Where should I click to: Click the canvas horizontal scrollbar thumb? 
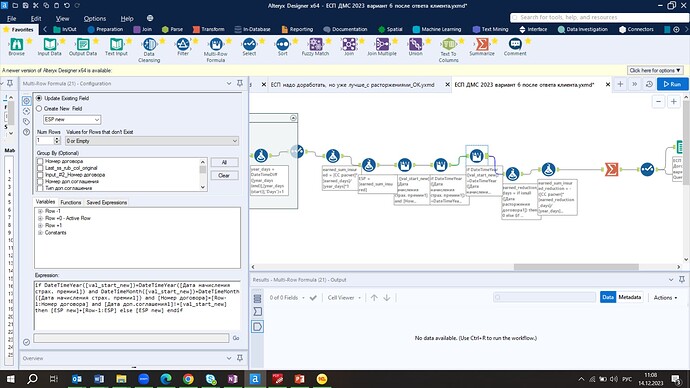[x=576, y=267]
